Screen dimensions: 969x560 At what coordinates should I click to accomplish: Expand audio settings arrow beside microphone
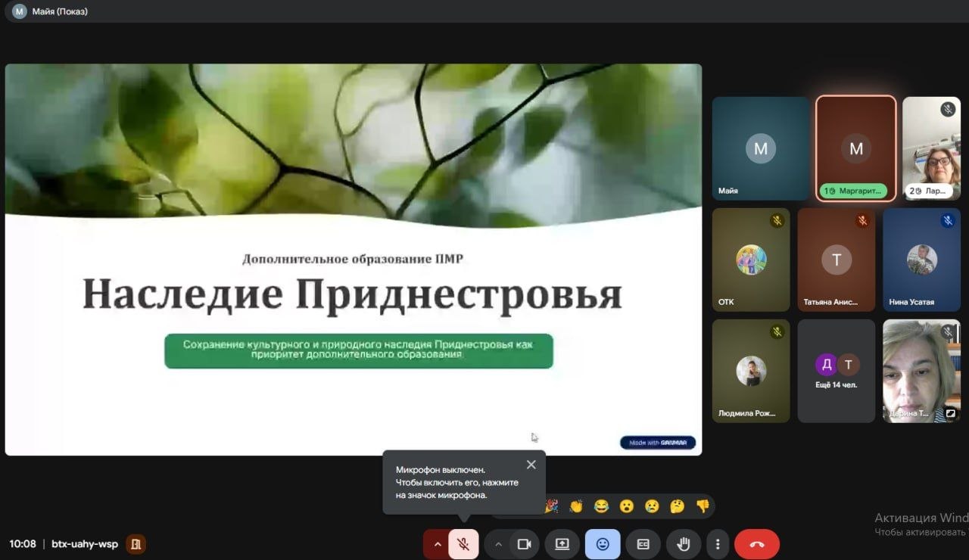pyautogui.click(x=436, y=544)
